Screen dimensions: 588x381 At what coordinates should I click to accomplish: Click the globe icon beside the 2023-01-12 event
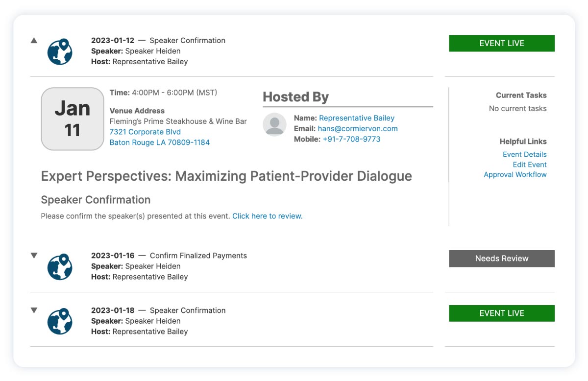pos(59,51)
